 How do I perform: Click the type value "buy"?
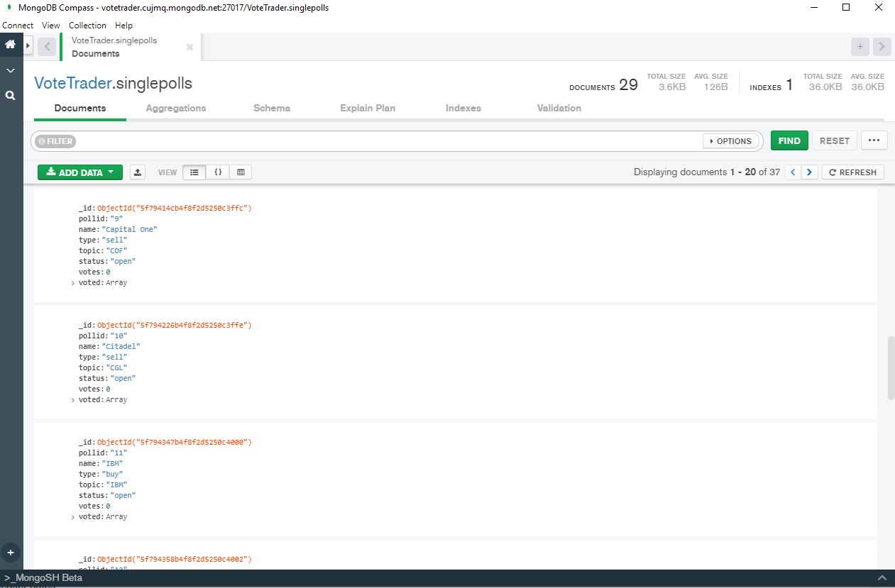(x=113, y=475)
